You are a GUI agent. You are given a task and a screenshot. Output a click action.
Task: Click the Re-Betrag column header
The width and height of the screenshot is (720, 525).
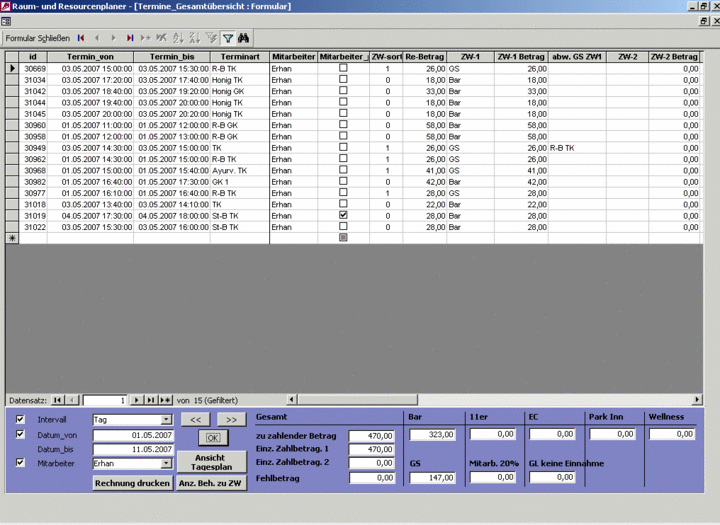pos(425,56)
